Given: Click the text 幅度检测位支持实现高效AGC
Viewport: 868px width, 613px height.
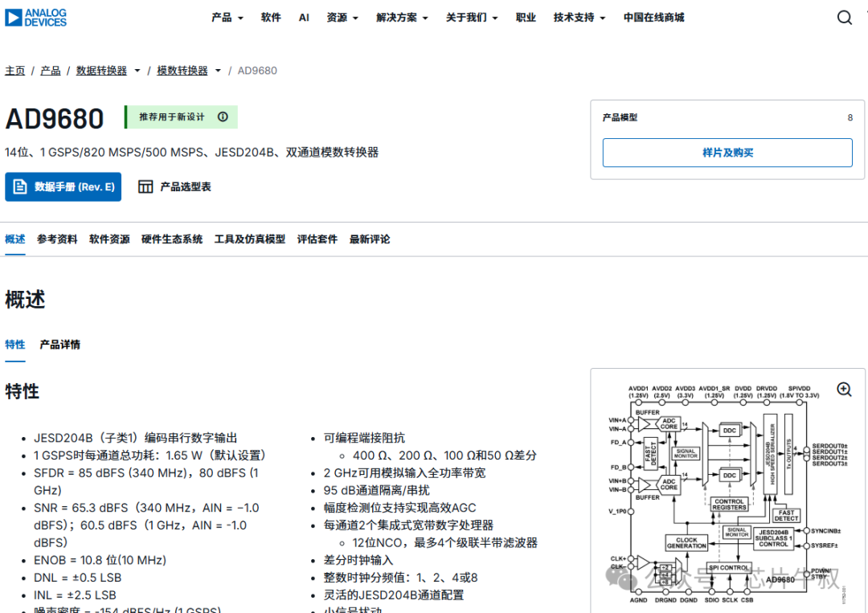Looking at the screenshot, I should point(399,507).
